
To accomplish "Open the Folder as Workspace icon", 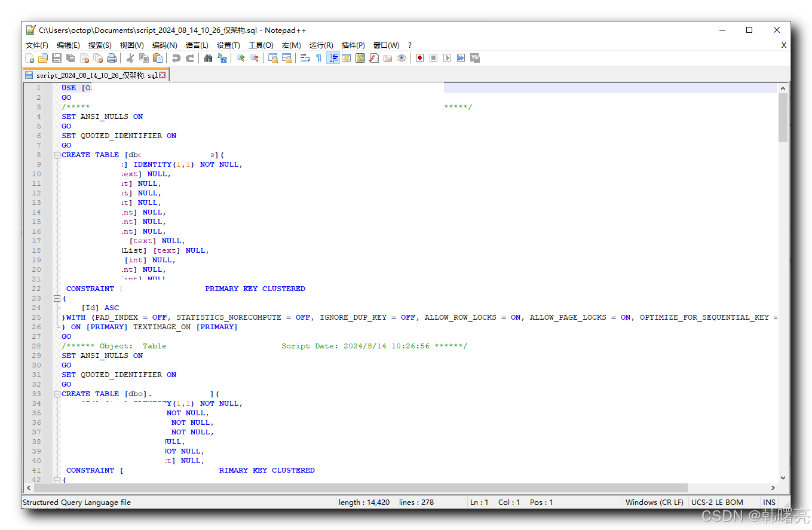I will [x=387, y=58].
